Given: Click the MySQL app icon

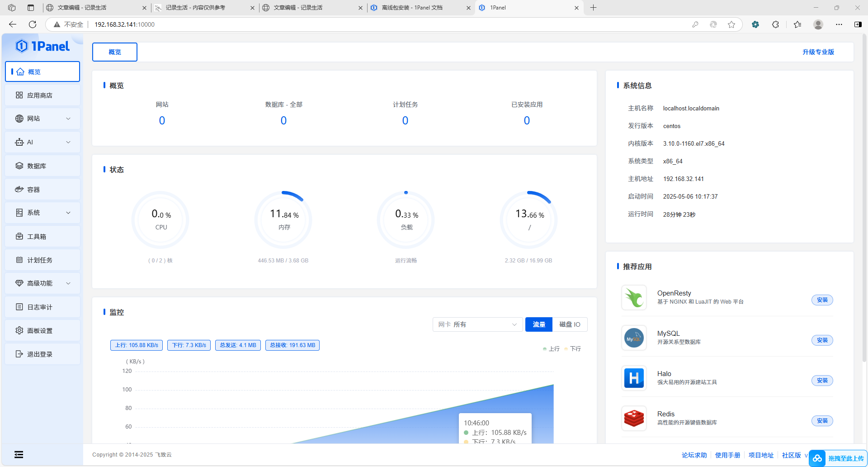Looking at the screenshot, I should 634,338.
